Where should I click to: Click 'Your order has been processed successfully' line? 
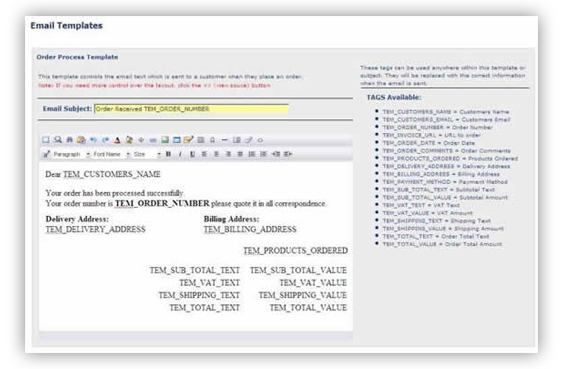click(x=115, y=193)
